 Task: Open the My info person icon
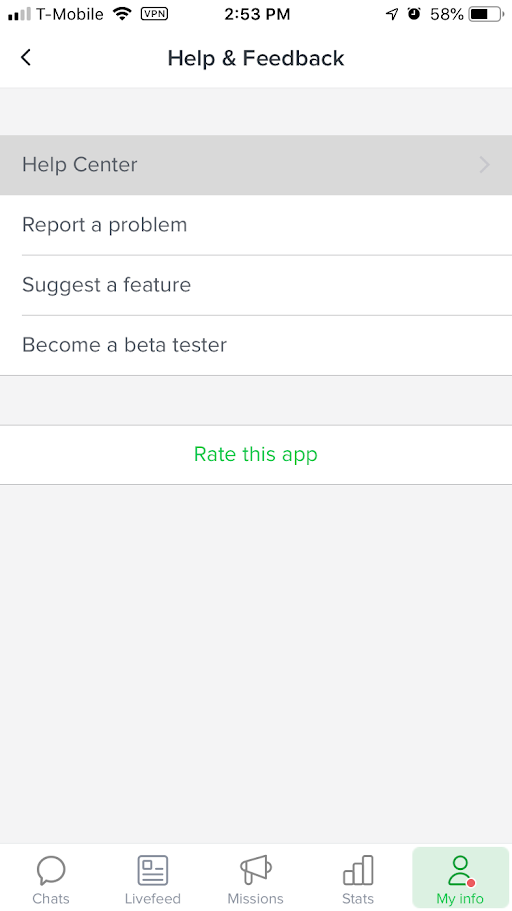(460, 870)
